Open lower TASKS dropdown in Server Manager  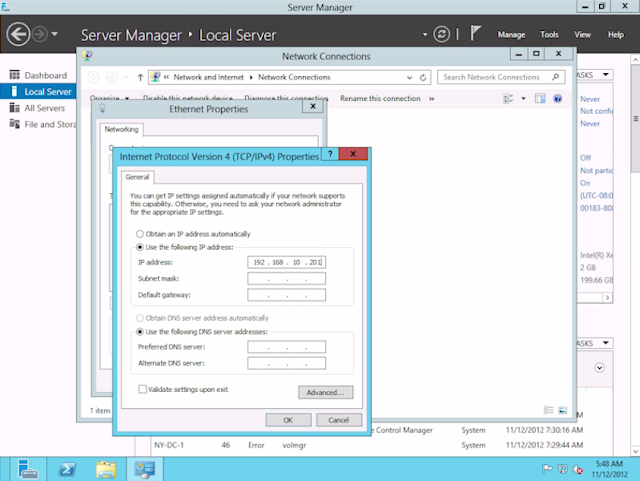point(606,343)
